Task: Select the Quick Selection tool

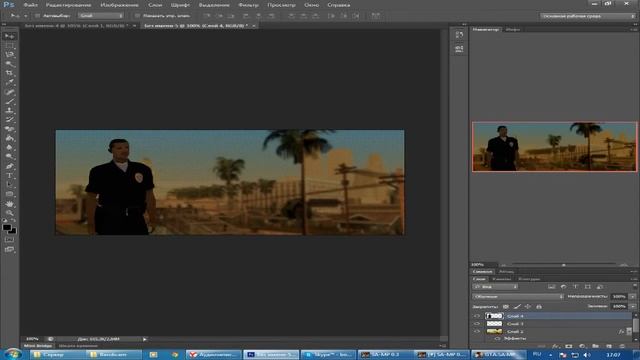Action: click(x=9, y=64)
